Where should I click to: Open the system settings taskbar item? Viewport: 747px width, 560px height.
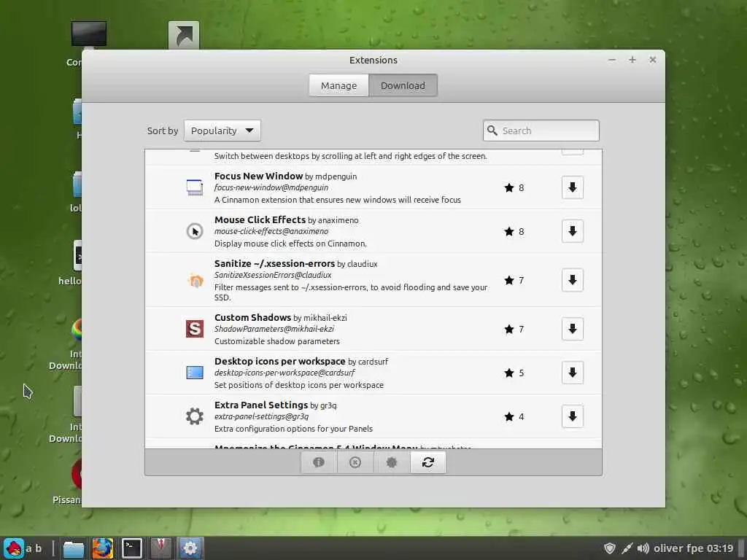pos(190,548)
